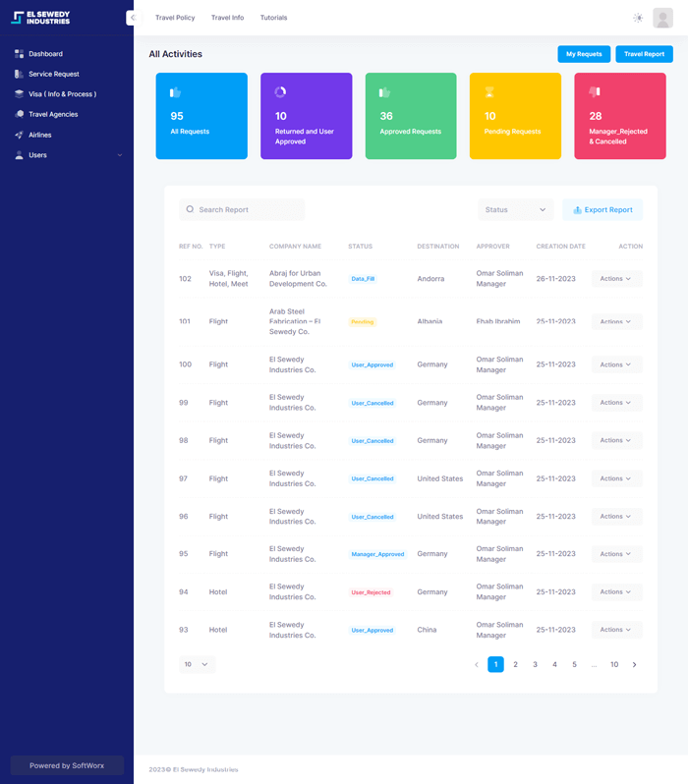The width and height of the screenshot is (688, 784).
Task: Click the My Requests button
Action: (584, 54)
